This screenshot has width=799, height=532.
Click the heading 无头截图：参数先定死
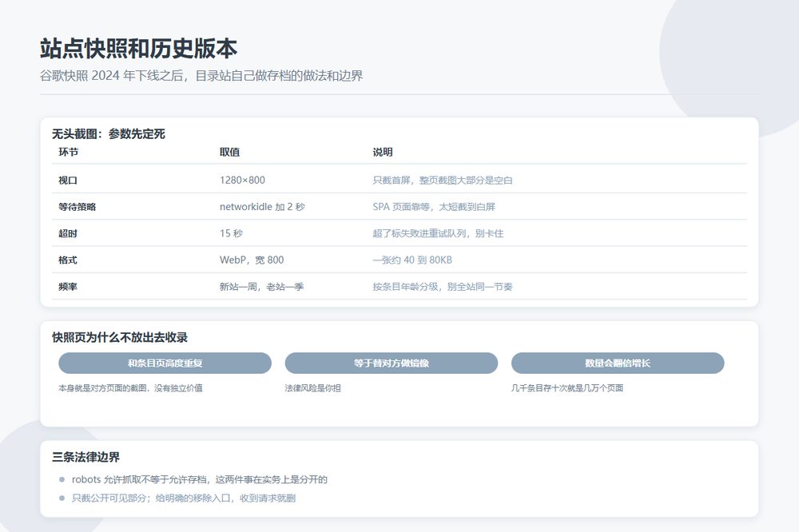pos(109,133)
